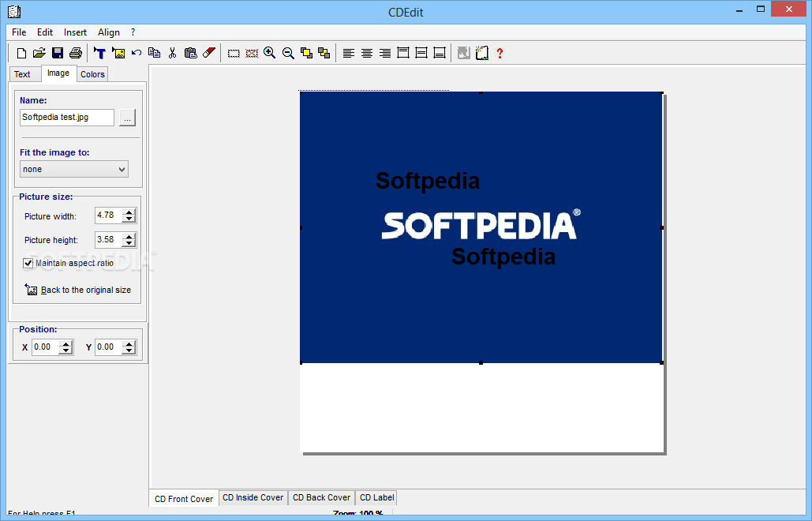Deselect using the red crossed rectangle icon
This screenshot has width=812, height=521.
[x=252, y=53]
